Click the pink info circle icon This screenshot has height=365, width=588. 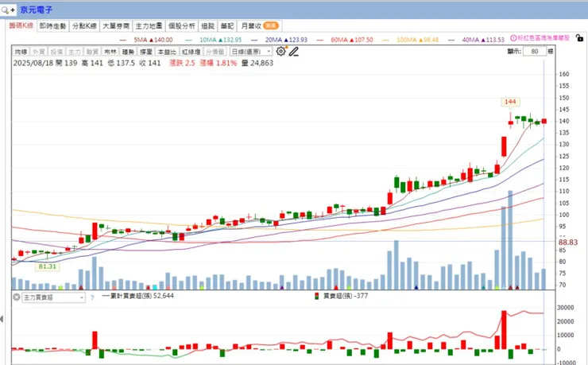tap(513, 38)
